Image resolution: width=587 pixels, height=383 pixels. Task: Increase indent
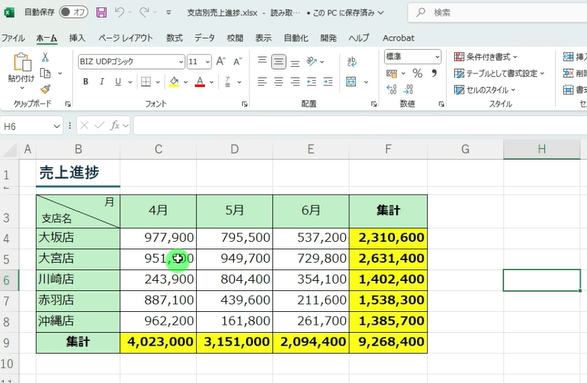point(328,82)
